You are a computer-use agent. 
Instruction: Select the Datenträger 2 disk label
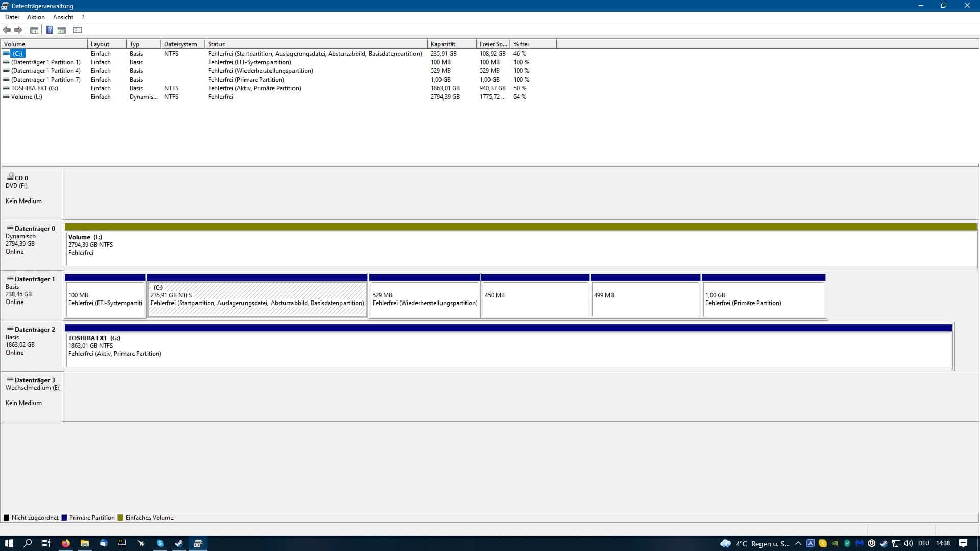(32, 346)
